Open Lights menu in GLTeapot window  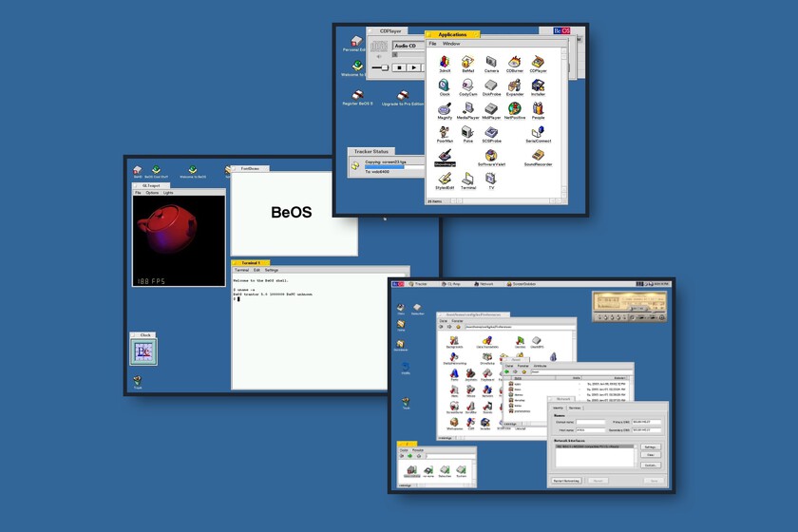click(168, 193)
